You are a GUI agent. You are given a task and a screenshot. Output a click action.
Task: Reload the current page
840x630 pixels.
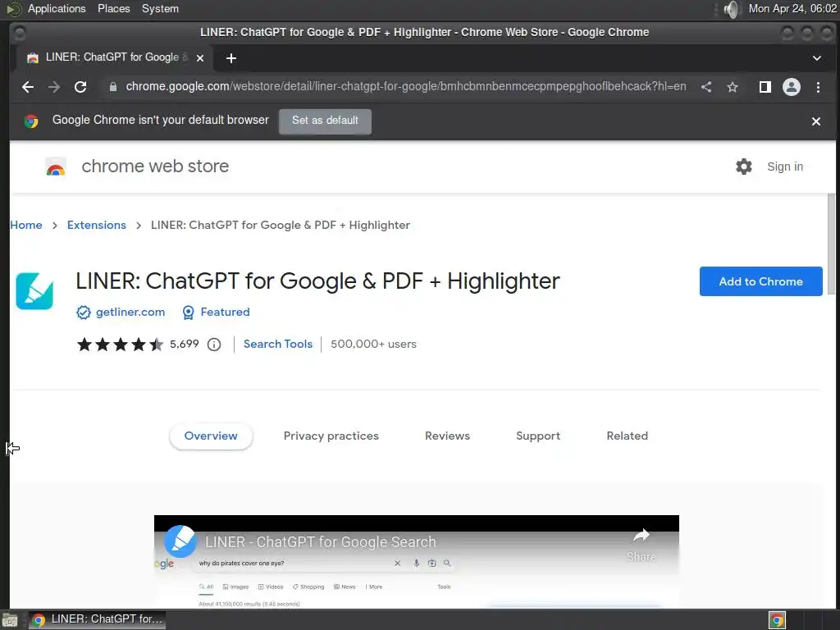[80, 87]
